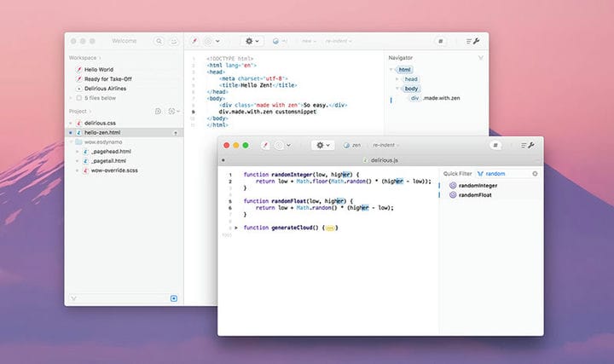The image size is (614, 364).
Task: Open the 're-indent' dropdown in back window
Action: click(338, 41)
